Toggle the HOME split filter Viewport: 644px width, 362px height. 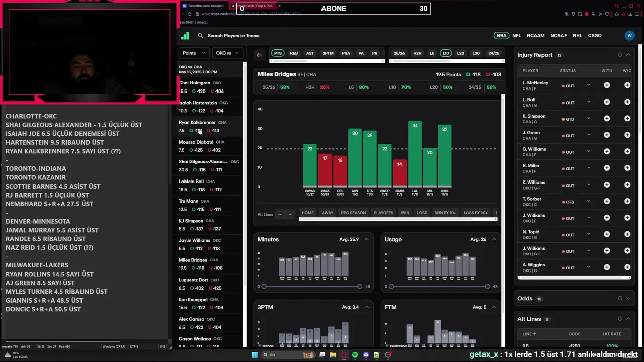click(x=308, y=213)
